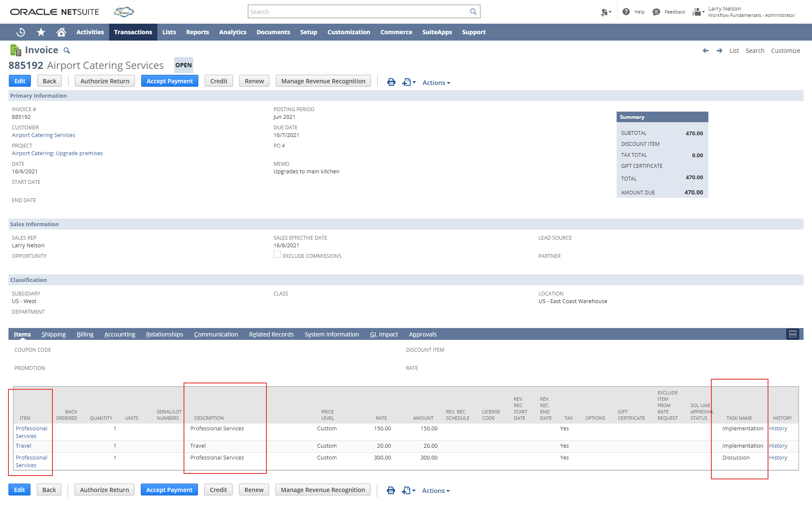Open the user role dropdown arrow
This screenshot has width=812, height=506.
704,12
